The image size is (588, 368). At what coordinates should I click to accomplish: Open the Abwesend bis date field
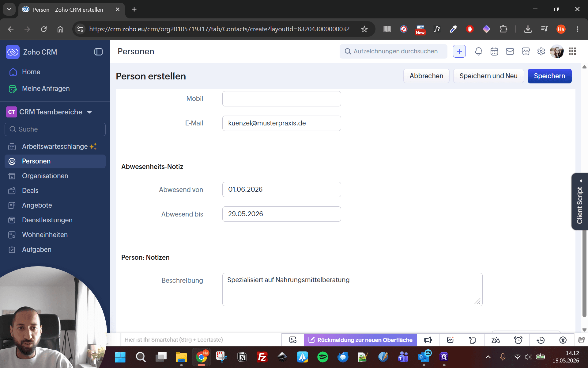(x=281, y=214)
